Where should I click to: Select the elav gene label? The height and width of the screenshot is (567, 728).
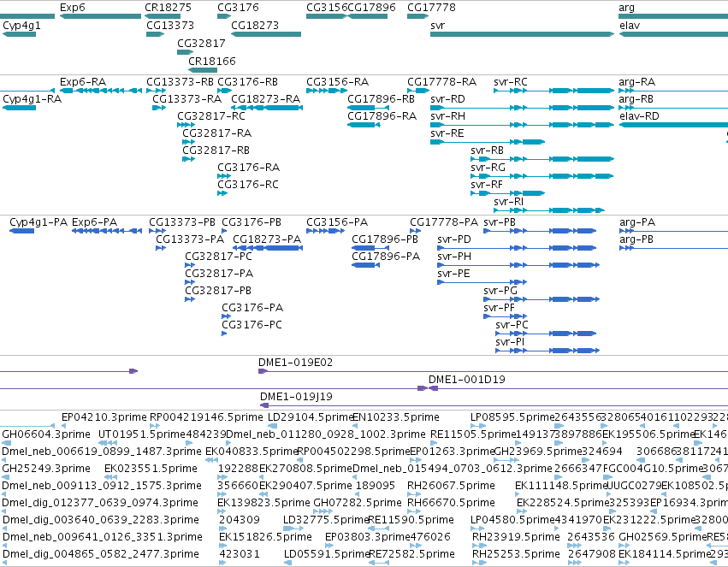point(630,26)
